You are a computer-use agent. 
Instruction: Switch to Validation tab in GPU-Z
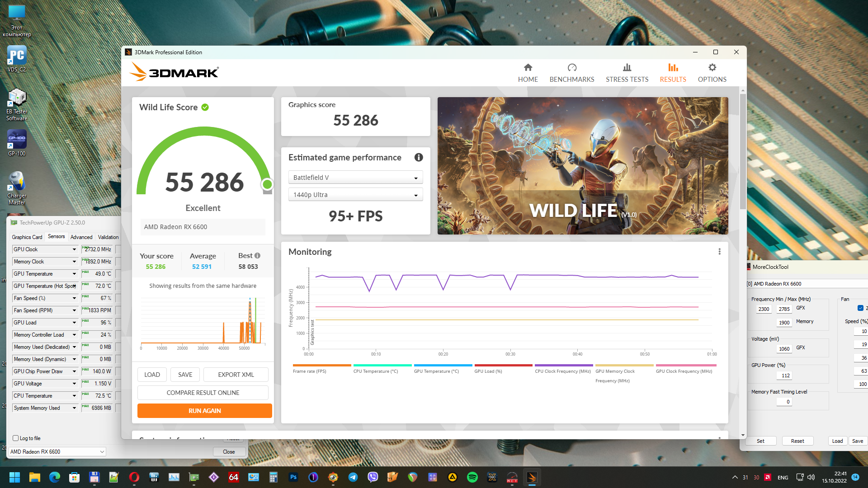point(108,237)
